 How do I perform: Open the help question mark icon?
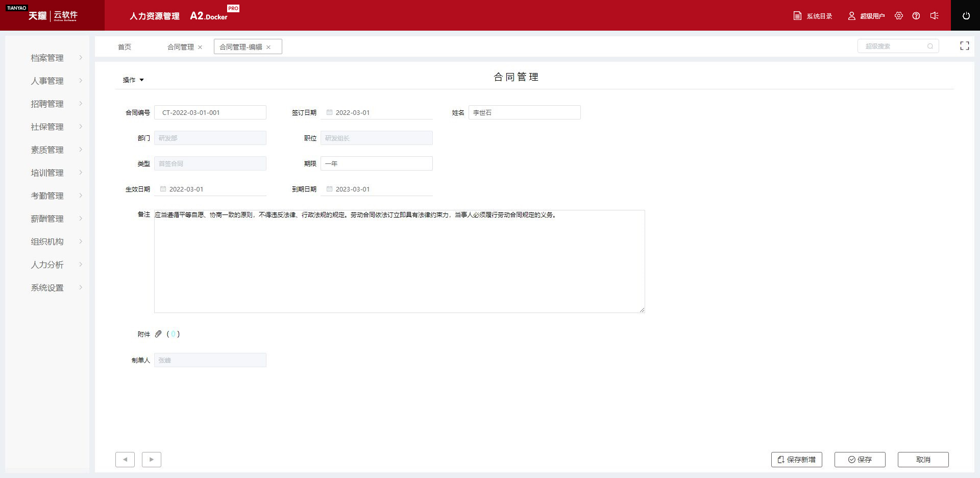916,16
